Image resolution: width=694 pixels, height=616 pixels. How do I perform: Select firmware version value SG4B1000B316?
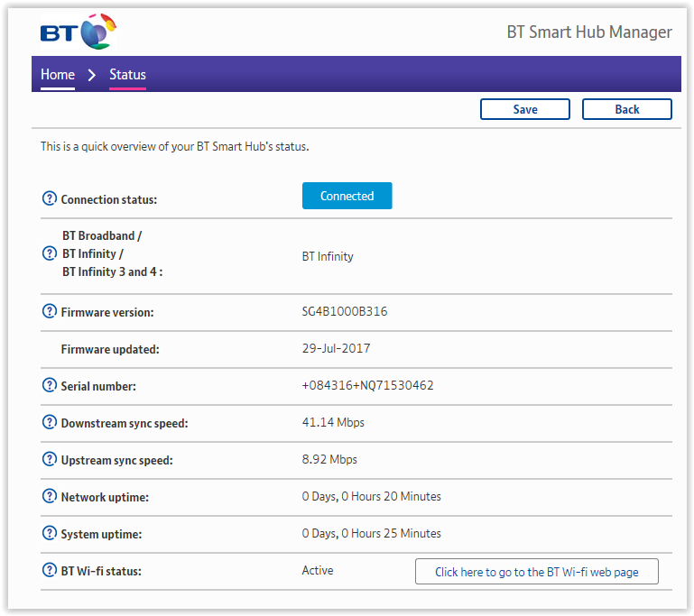(x=345, y=311)
